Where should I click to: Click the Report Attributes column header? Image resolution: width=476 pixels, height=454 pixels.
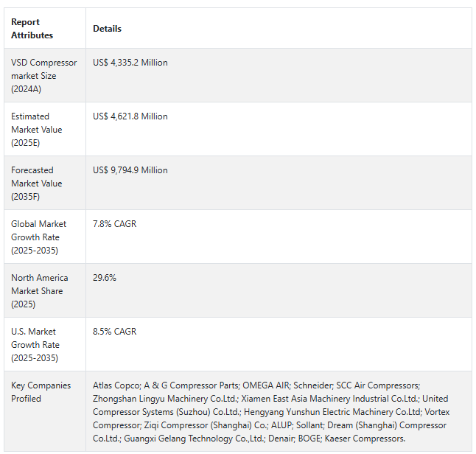[32, 29]
